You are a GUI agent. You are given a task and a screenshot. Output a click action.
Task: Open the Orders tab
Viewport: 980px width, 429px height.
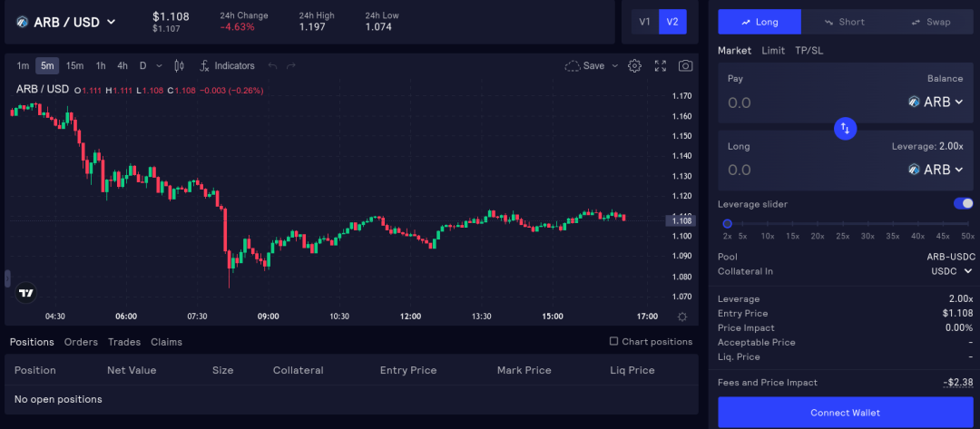click(x=81, y=342)
